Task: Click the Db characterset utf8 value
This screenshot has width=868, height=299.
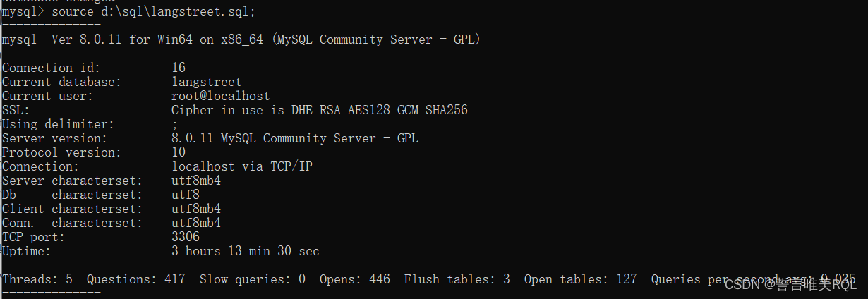Action: tap(185, 195)
